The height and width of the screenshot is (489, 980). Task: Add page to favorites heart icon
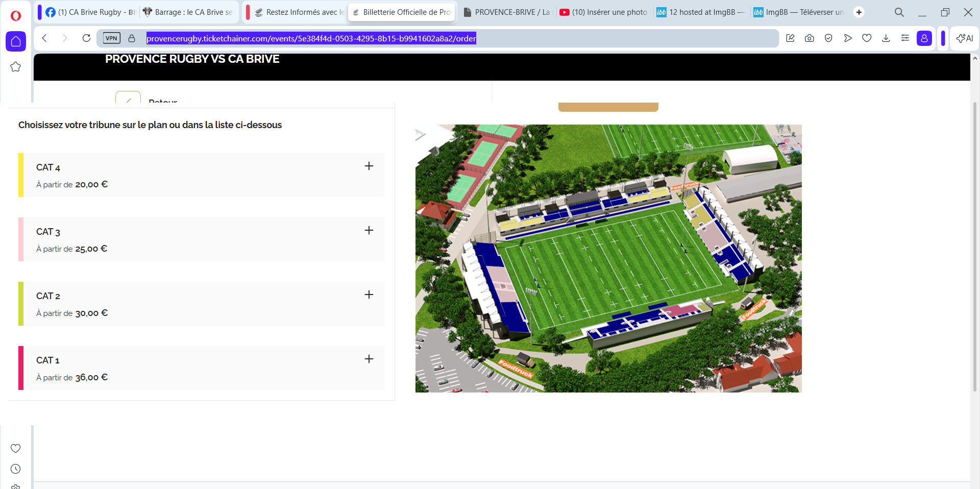867,38
